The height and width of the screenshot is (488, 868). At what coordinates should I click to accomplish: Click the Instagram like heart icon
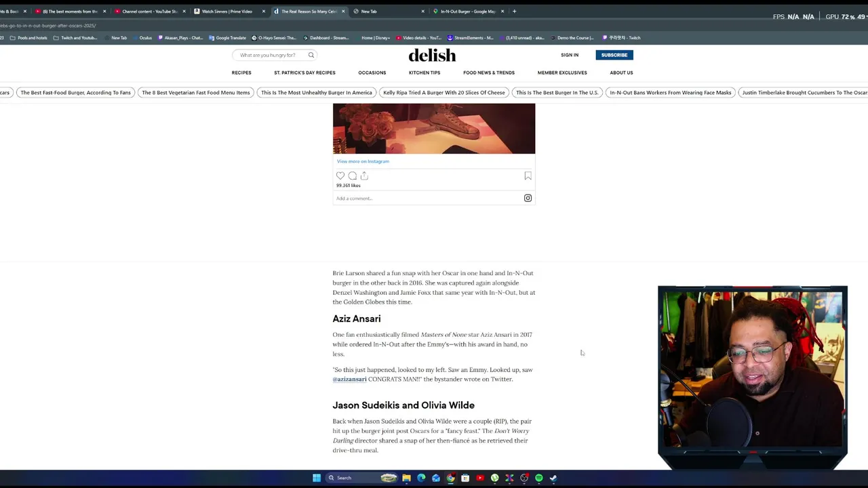pyautogui.click(x=340, y=176)
